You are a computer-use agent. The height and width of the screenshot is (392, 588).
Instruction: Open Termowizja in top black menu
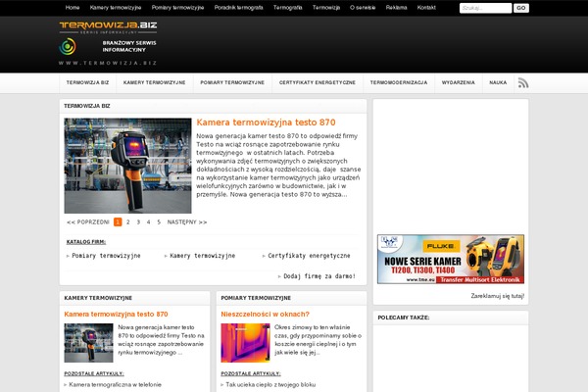pos(326,8)
